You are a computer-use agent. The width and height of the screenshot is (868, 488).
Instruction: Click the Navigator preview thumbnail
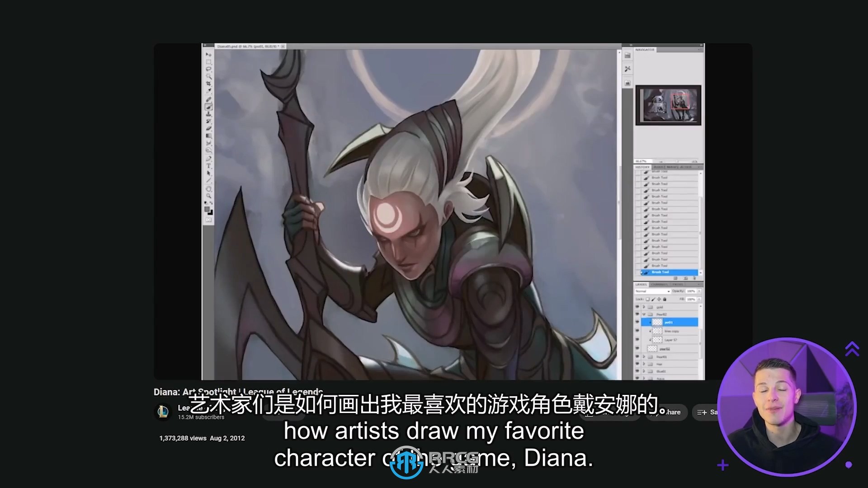pos(668,105)
